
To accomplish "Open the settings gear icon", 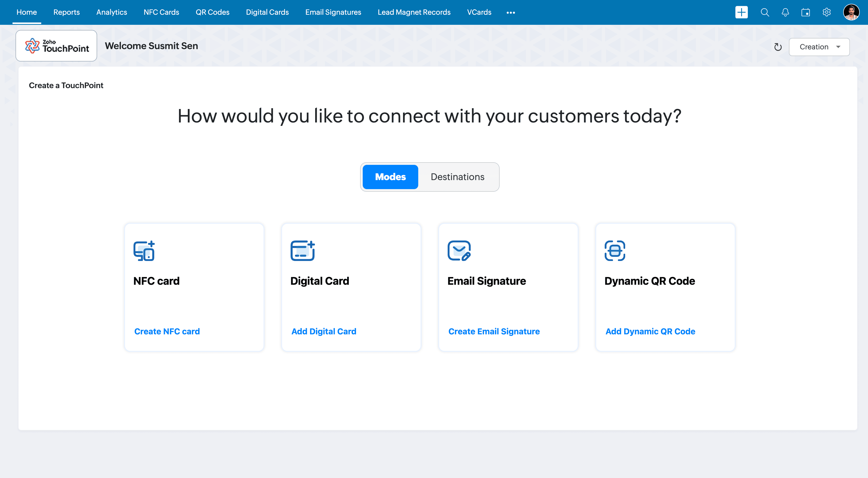I will [x=826, y=12].
